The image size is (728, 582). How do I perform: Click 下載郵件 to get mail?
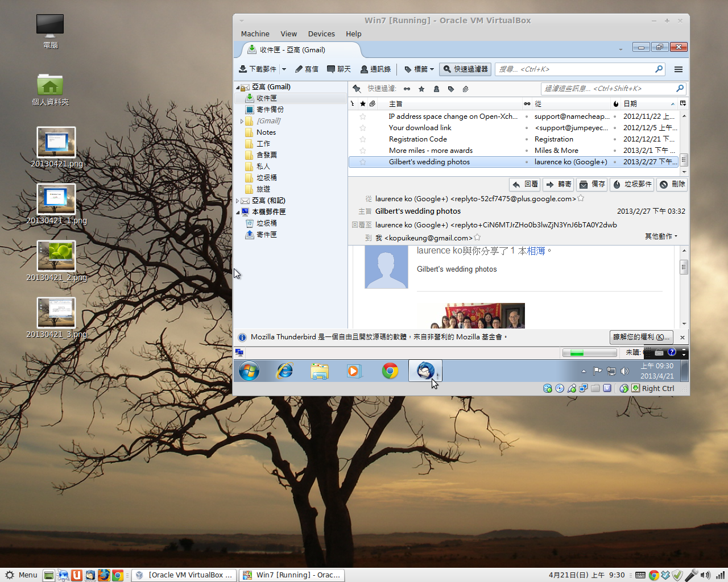[x=258, y=69]
